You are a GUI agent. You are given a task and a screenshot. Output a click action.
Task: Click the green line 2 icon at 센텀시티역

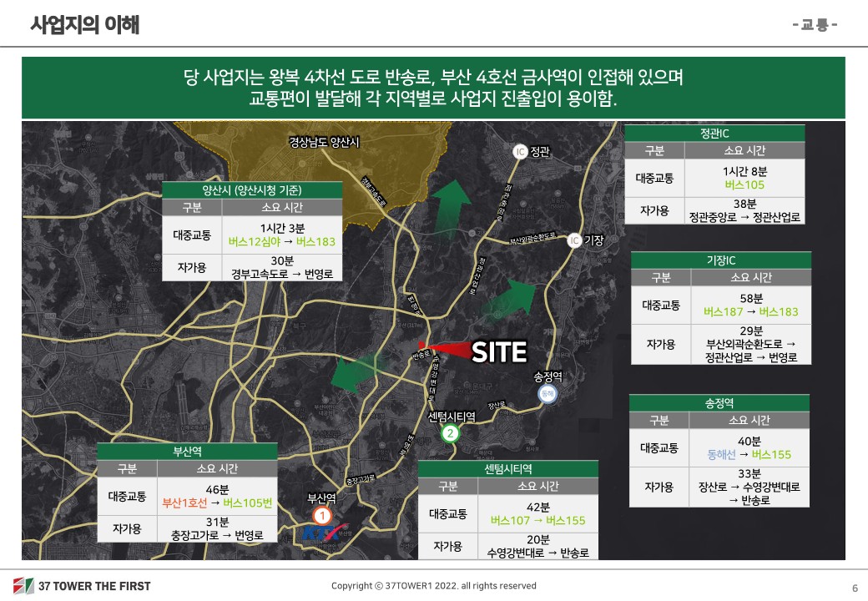(450, 432)
